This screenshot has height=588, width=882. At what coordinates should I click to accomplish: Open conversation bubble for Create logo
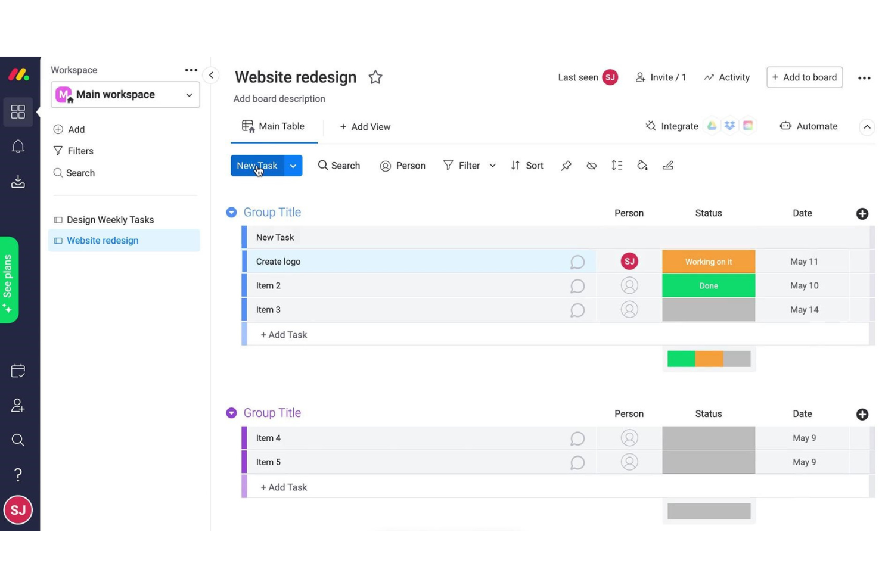577,262
